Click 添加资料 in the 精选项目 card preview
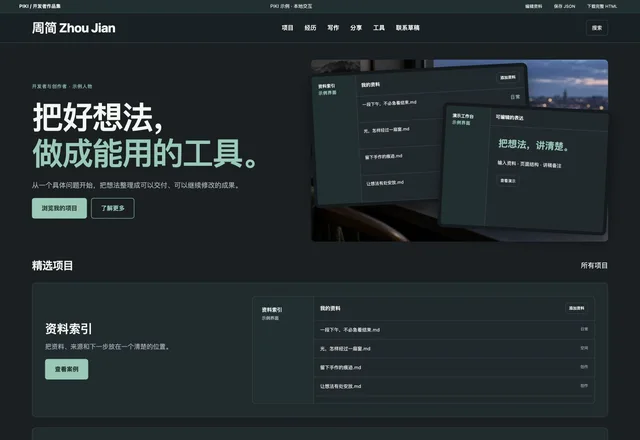 click(577, 308)
